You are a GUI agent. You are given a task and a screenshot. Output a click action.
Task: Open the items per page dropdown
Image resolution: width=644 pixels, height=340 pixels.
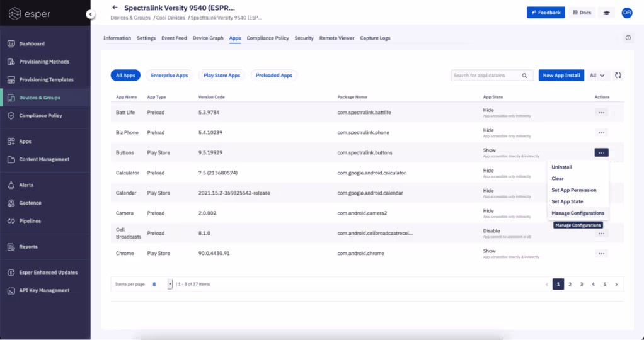(170, 284)
